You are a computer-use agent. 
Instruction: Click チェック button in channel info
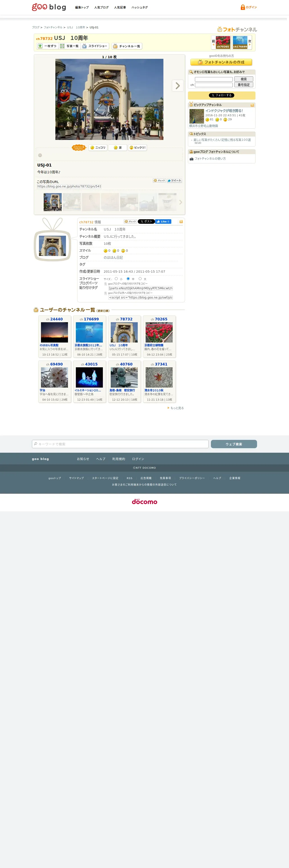(130, 222)
